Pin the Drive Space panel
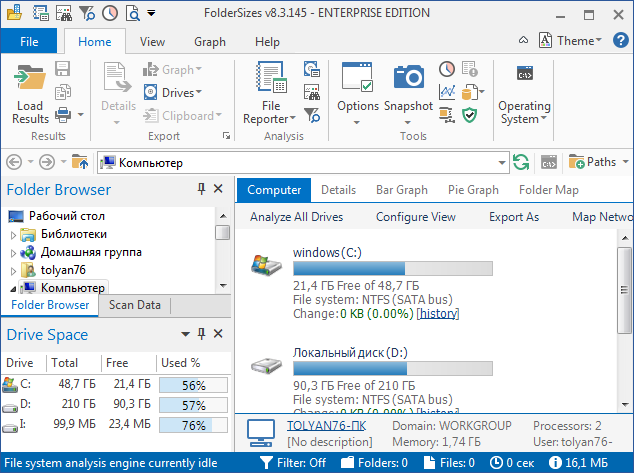Screen dimensions: 634x473 point(201,334)
